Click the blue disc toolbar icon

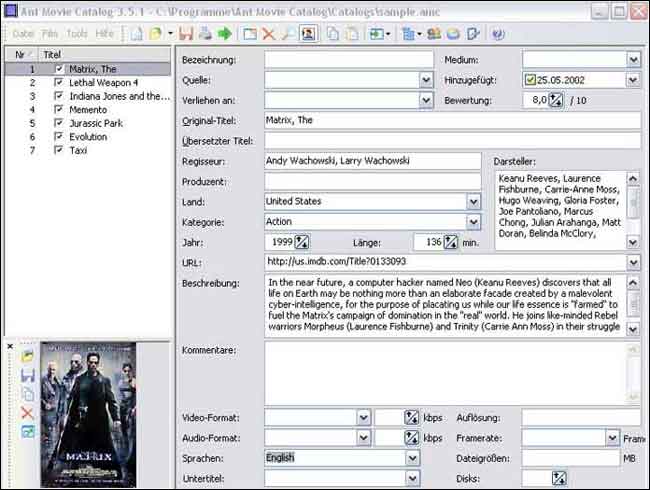[x=453, y=34]
